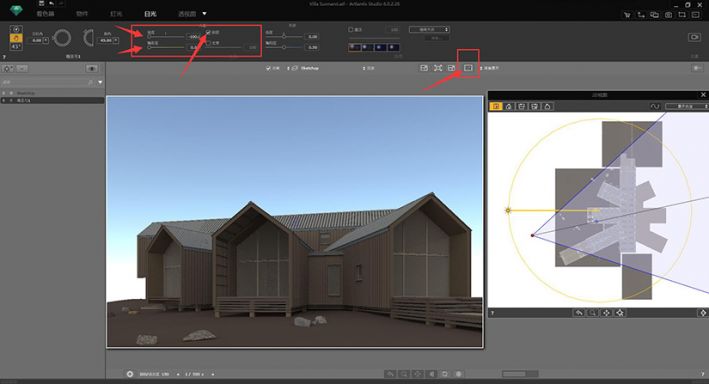The width and height of the screenshot is (709, 384).
Task: Open the shopping cart store icon
Action: click(627, 15)
